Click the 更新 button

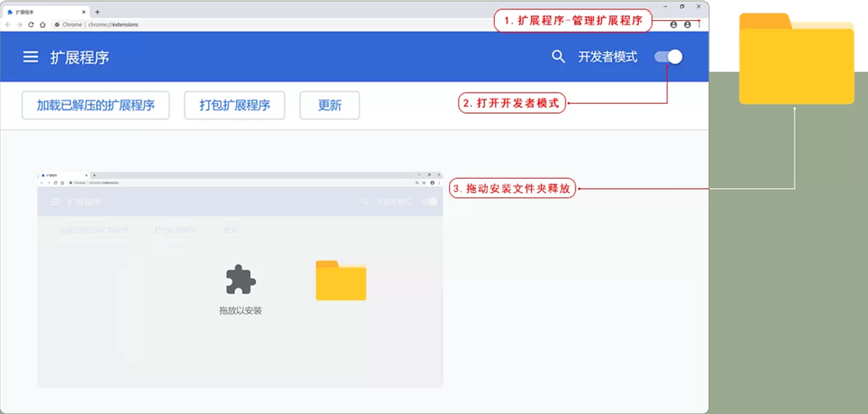tap(330, 105)
